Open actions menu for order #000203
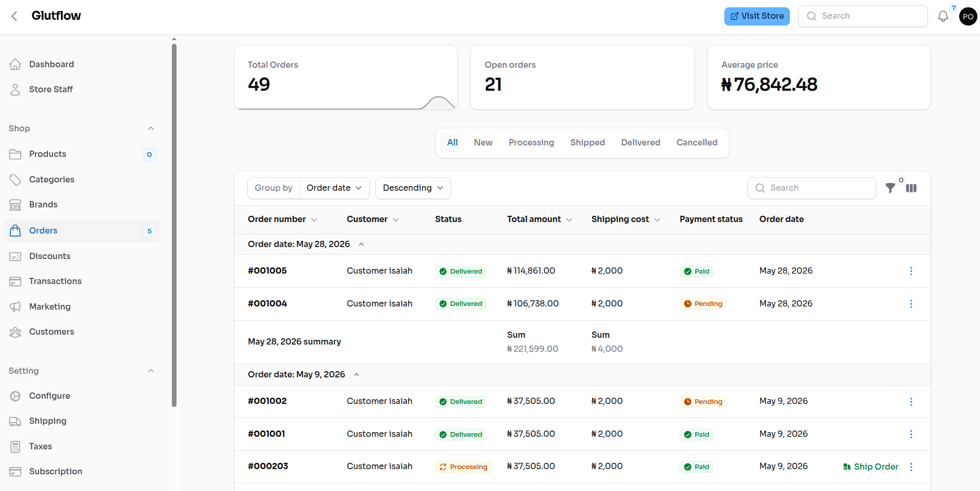Screen dimensions: 980x491 911,467
